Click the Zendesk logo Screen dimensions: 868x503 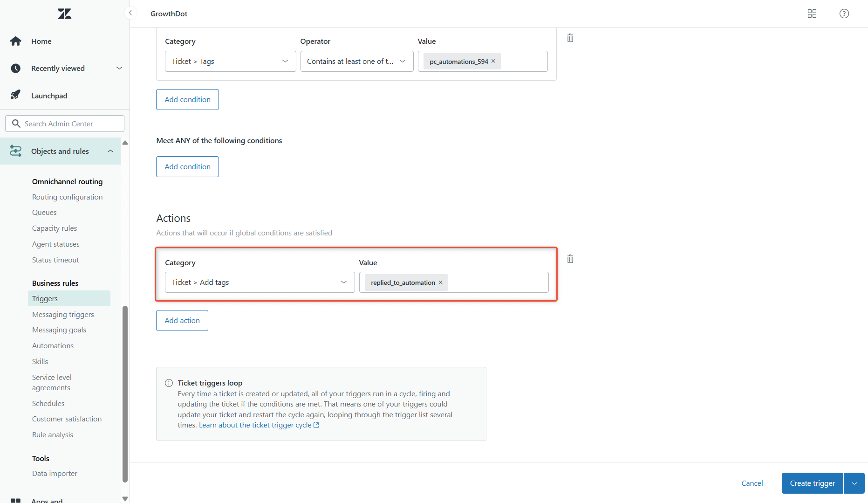(x=64, y=14)
